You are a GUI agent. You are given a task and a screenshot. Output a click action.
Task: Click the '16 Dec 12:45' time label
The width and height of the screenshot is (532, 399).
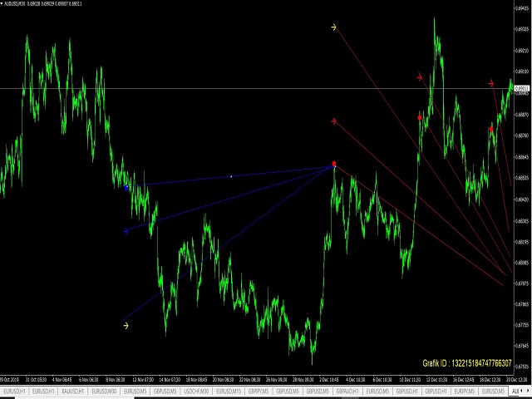pyautogui.click(x=463, y=379)
